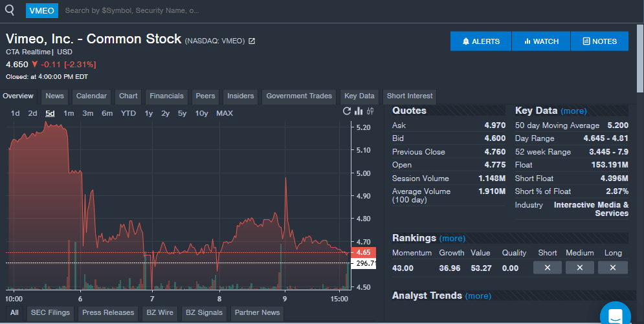Open the Analyst Trends (more) link

point(478,296)
